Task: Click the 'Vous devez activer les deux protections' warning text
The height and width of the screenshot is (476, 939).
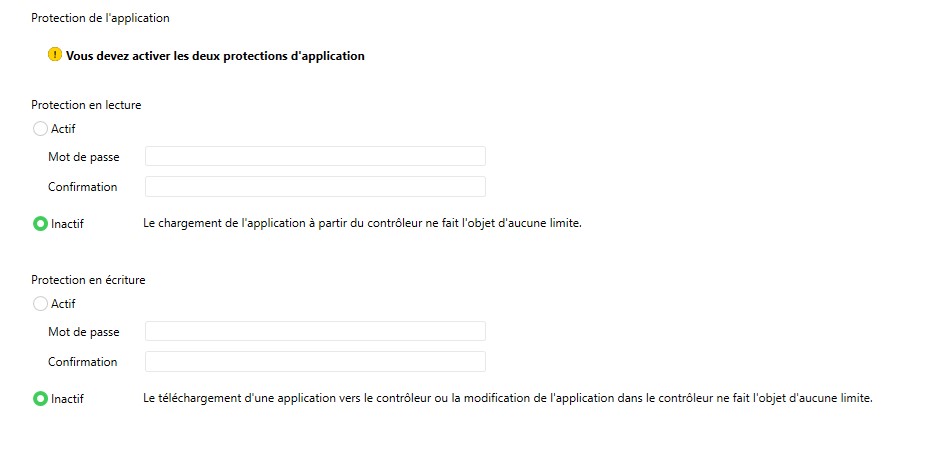Action: click(215, 56)
